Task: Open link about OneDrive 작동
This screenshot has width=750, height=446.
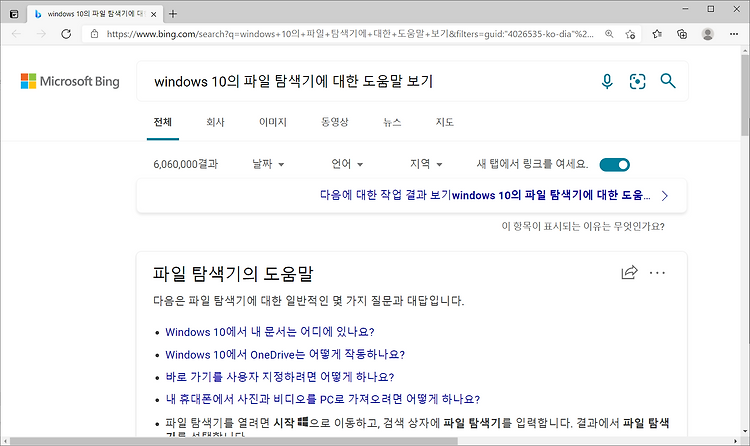Action: point(285,354)
